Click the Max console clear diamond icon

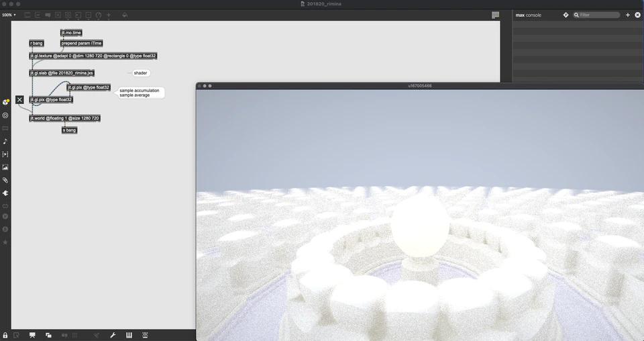(566, 15)
